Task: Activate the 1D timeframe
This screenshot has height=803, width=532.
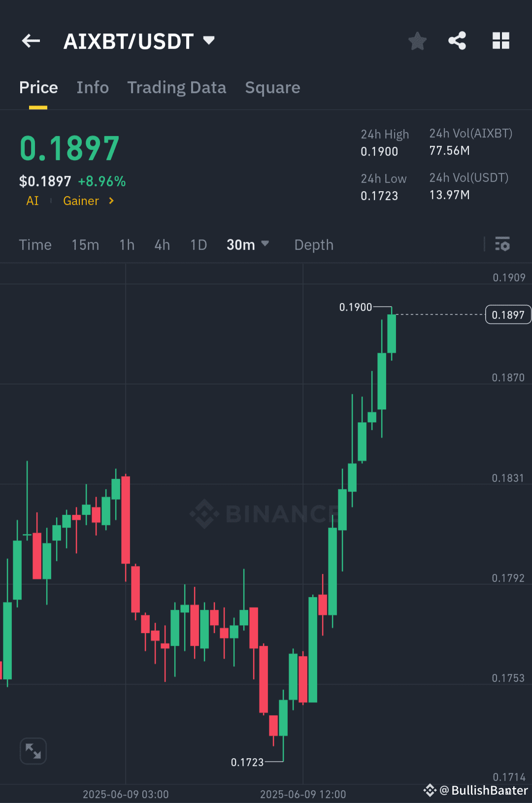Action: (198, 244)
